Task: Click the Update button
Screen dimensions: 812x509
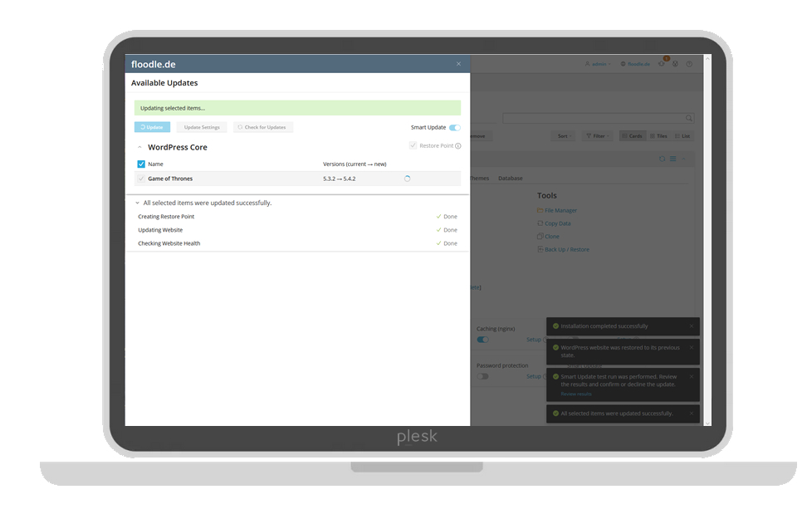Action: (152, 127)
